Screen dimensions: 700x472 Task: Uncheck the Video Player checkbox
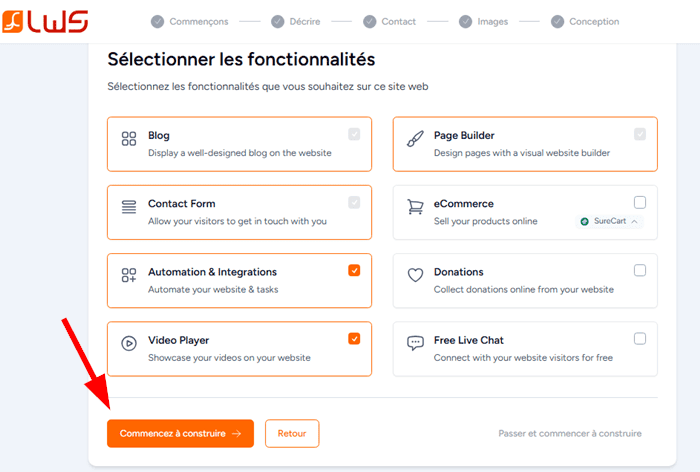(x=354, y=338)
